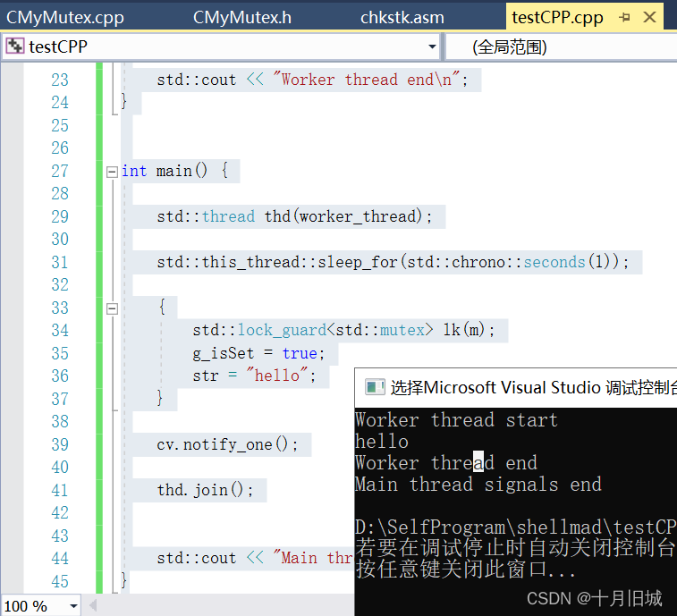The height and width of the screenshot is (616, 677).
Task: Click the horizontal scrollbar left arrow
Action: coord(93,606)
